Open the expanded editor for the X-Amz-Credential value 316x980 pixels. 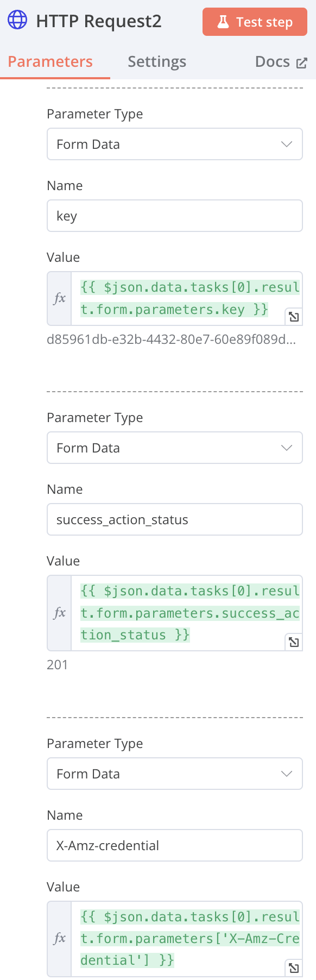[x=294, y=968]
